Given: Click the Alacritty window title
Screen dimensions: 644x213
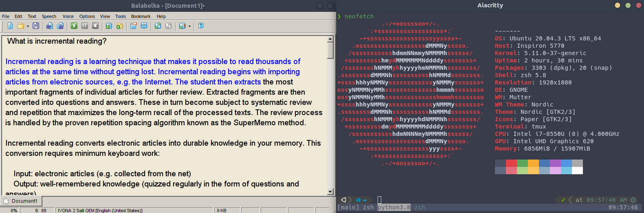Looking at the screenshot, I should pos(490,5).
